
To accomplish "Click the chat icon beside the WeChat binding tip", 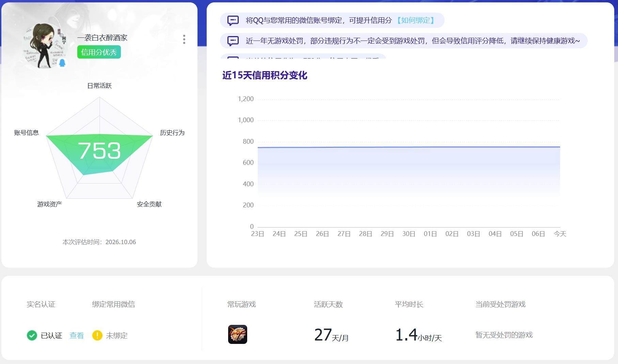I will coord(233,20).
